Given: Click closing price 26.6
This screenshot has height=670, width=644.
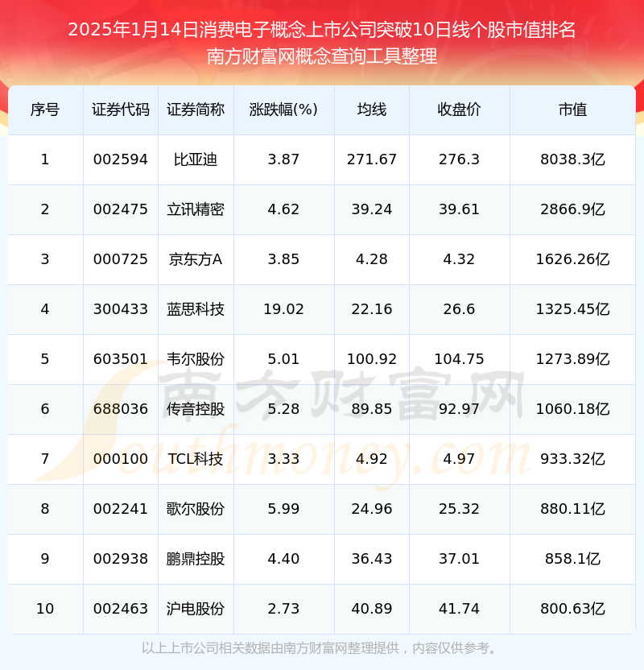Looking at the screenshot, I should tap(459, 309).
